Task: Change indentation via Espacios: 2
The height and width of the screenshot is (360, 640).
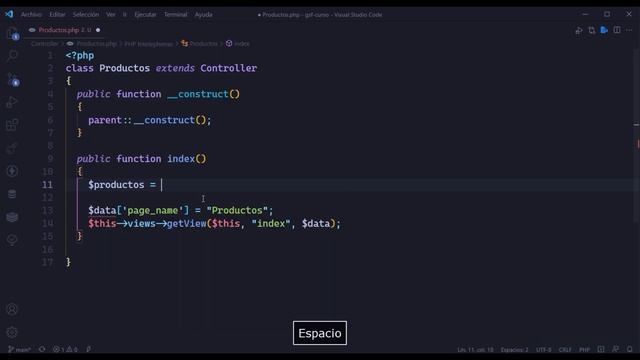Action: tap(514, 350)
